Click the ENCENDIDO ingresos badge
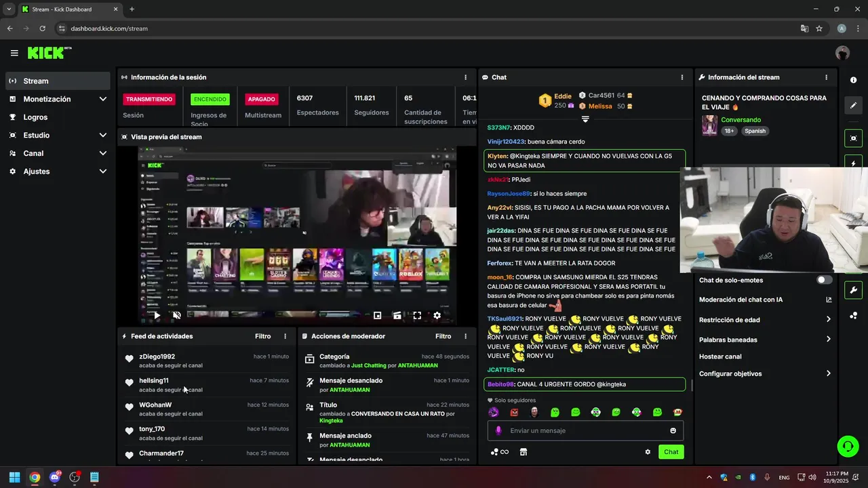868x488 pixels. 210,99
